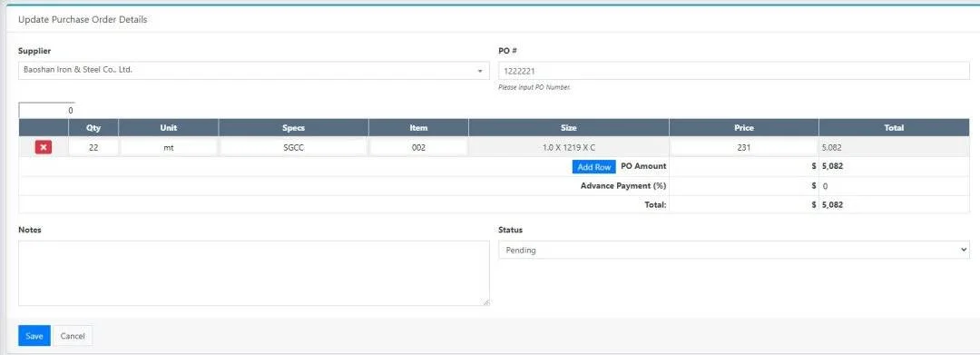The height and width of the screenshot is (355, 980).
Task: Click the Size column header
Action: [568, 127]
